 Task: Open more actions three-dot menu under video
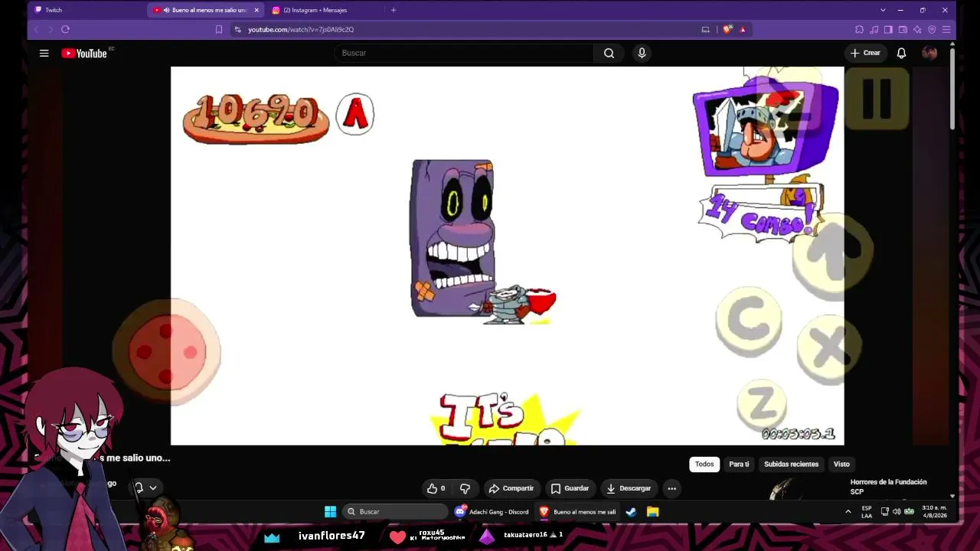coord(671,488)
